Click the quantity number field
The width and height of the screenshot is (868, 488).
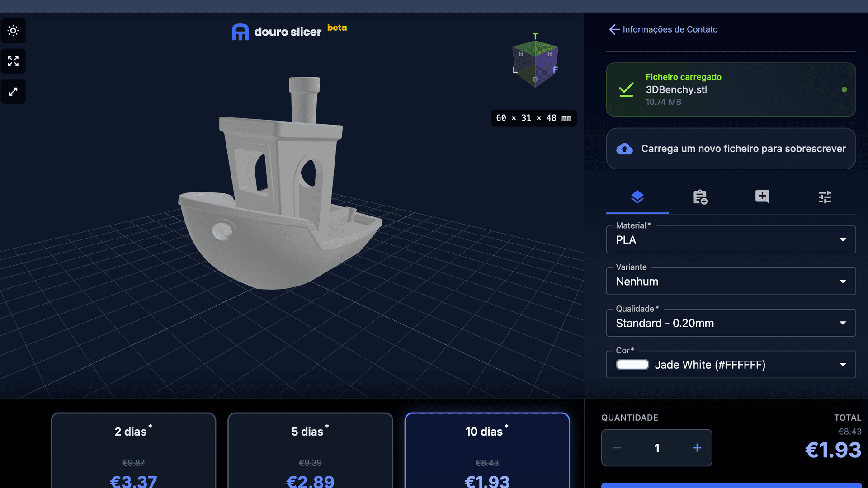click(656, 448)
